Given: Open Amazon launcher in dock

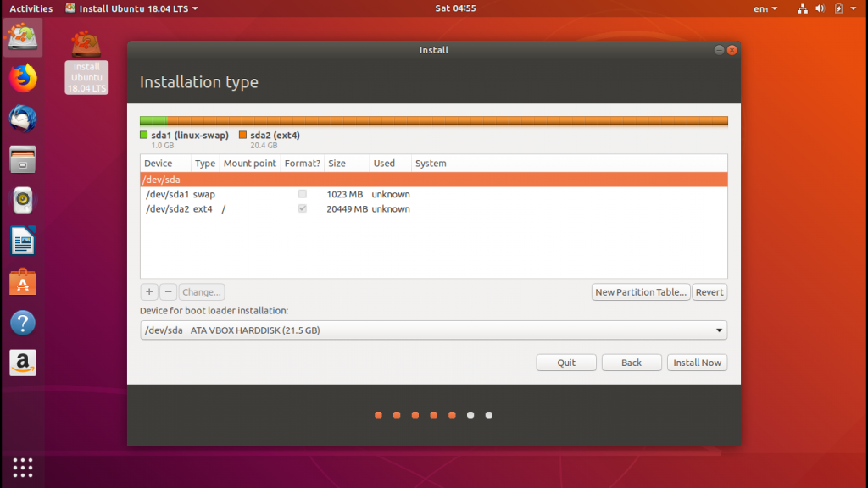Looking at the screenshot, I should (23, 363).
